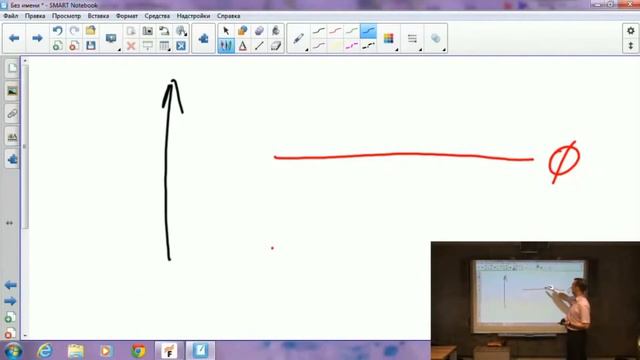Viewport: 640px width, 360px height.
Task: Paste from clipboard icon
Action: [x=131, y=31]
